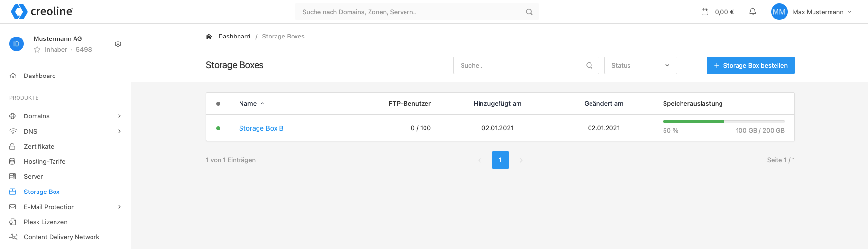Go to Dashboard breadcrumb link
The image size is (868, 249).
click(x=234, y=36)
